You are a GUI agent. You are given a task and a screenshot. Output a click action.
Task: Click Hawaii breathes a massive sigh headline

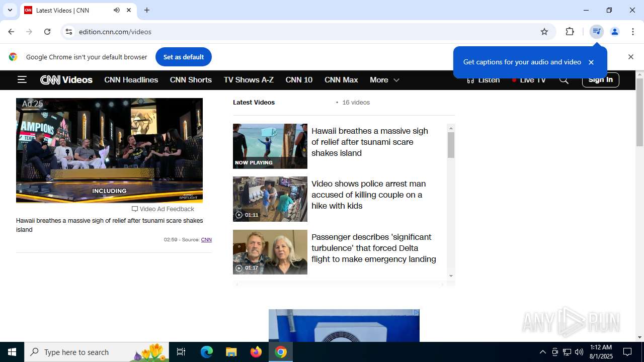(x=370, y=142)
